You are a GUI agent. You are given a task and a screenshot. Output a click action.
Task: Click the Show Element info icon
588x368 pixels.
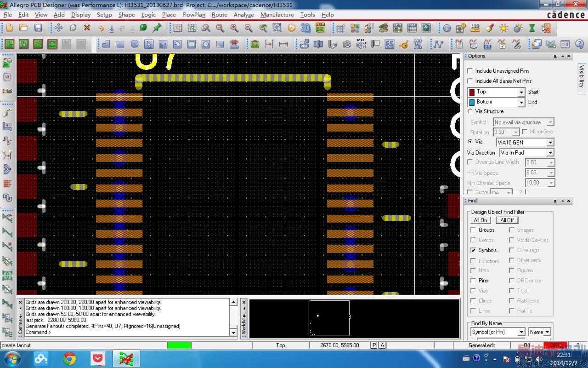(447, 28)
